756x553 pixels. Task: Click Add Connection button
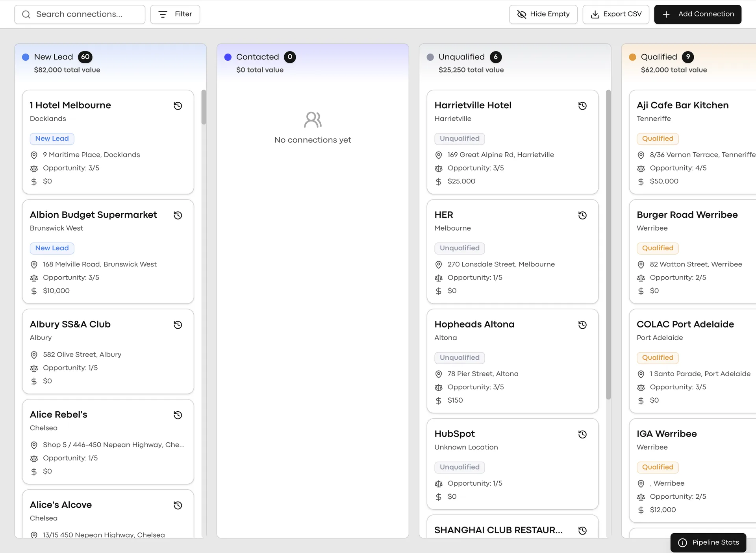click(x=698, y=14)
